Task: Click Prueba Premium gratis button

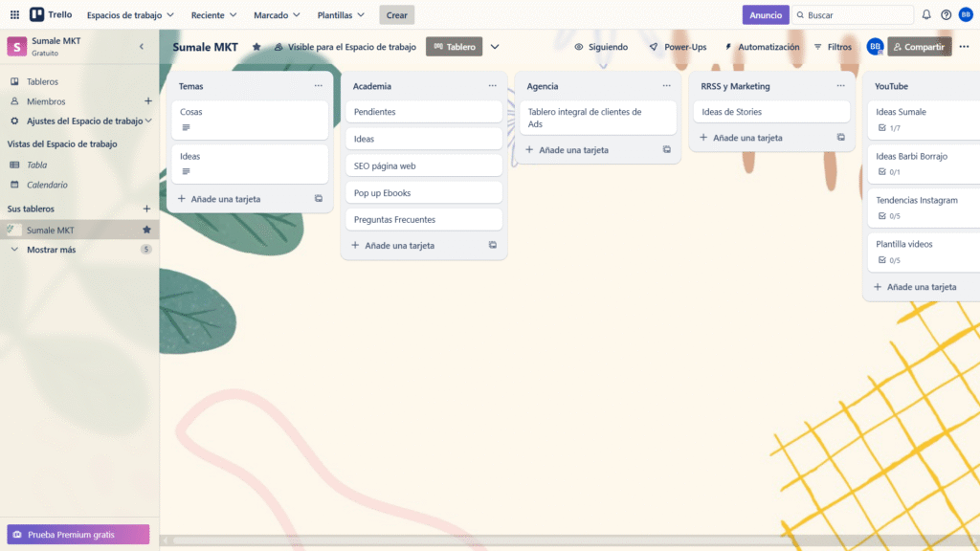Action: pyautogui.click(x=78, y=534)
